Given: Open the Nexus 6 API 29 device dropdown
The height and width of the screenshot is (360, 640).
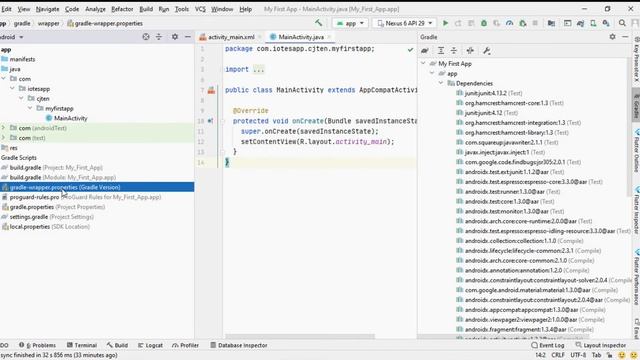Looking at the screenshot, I should coord(404,23).
